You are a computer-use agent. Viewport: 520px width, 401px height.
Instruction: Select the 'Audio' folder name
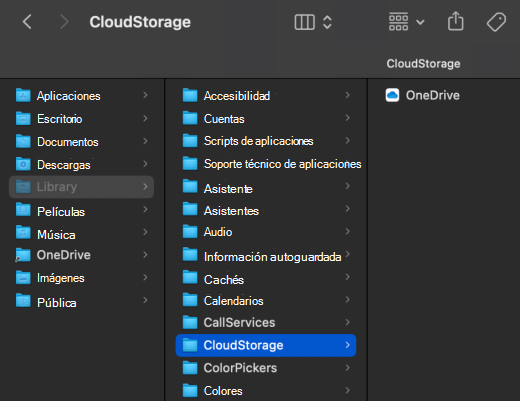pos(218,232)
